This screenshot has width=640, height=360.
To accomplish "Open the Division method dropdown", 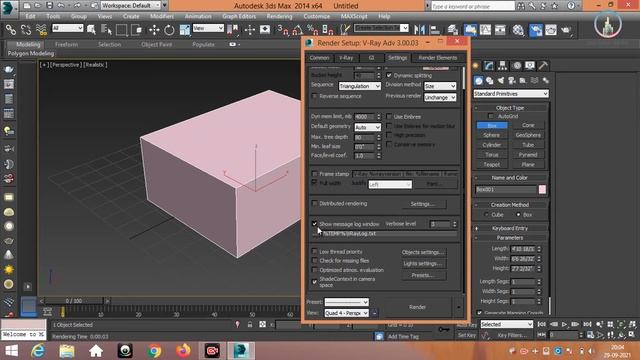I will tap(440, 86).
